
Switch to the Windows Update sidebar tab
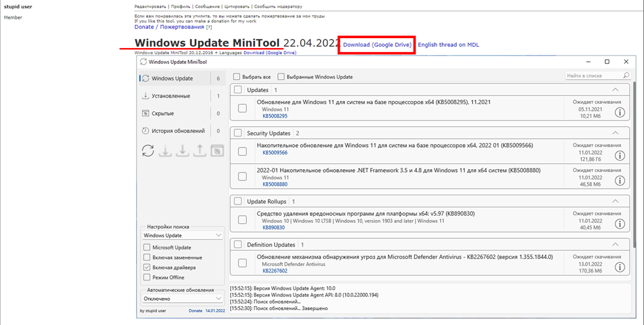[x=182, y=78]
